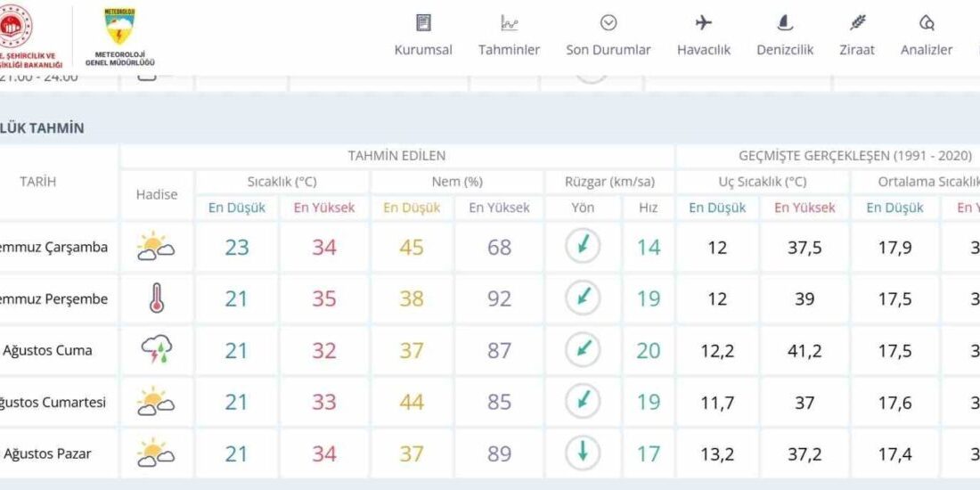Open the Tahminler menu
This screenshot has width=980, height=490.
point(509,50)
